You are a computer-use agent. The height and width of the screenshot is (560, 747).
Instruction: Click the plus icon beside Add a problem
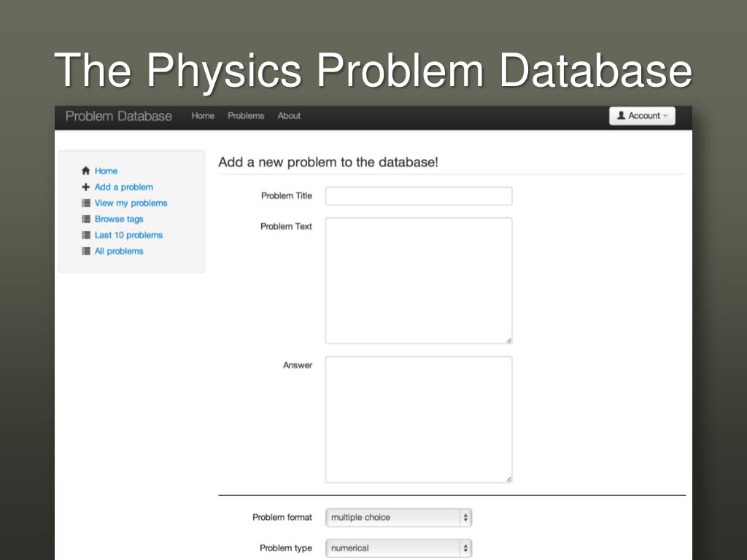86,187
